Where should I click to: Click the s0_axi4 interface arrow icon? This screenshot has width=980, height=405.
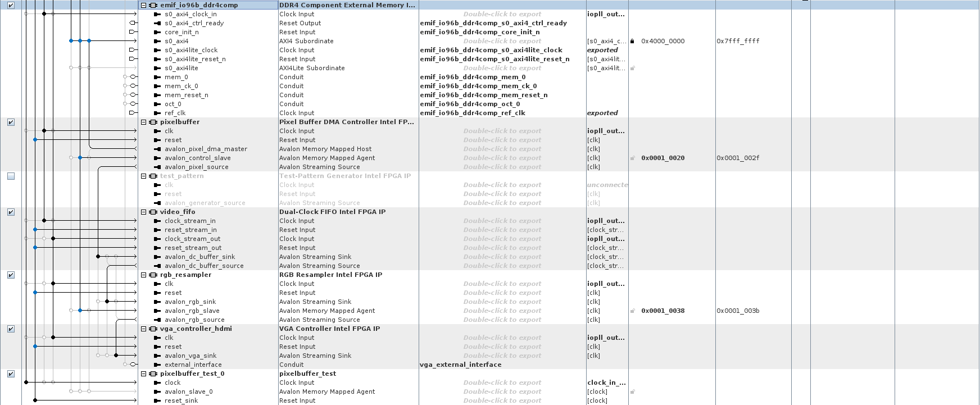(x=157, y=41)
